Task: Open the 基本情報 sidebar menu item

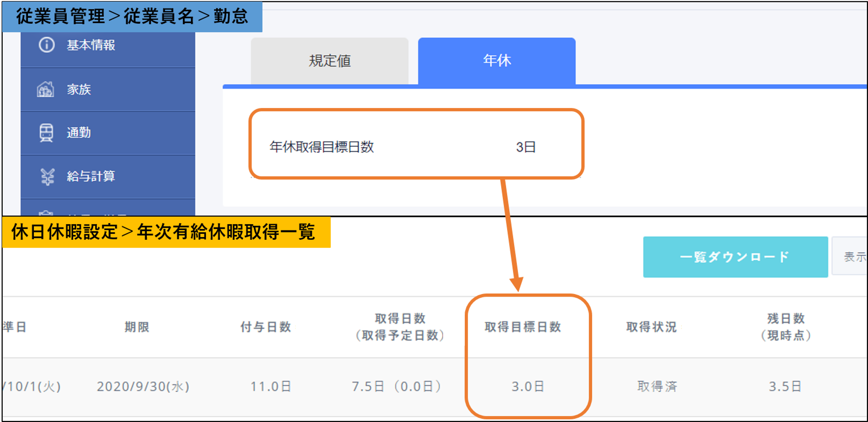Action: pos(91,45)
